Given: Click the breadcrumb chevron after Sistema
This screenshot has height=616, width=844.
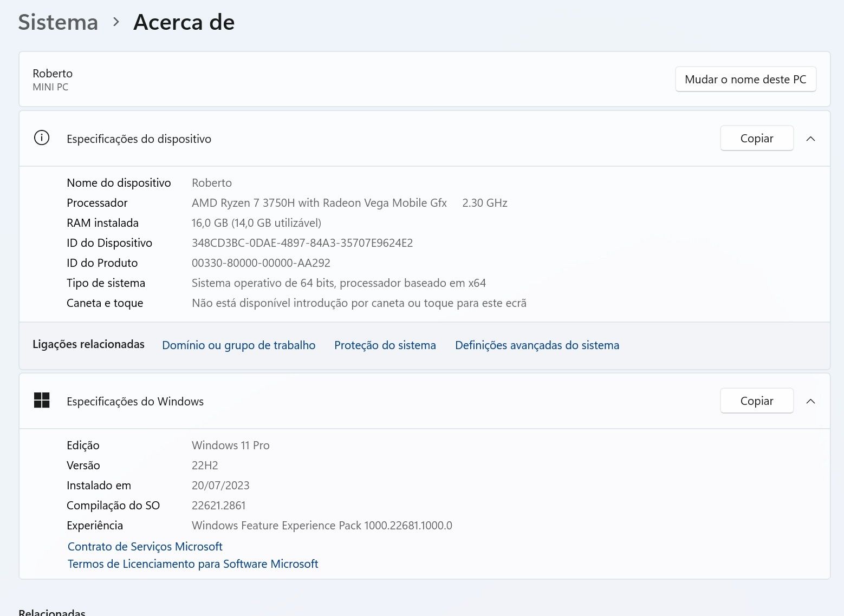Looking at the screenshot, I should coord(116,22).
